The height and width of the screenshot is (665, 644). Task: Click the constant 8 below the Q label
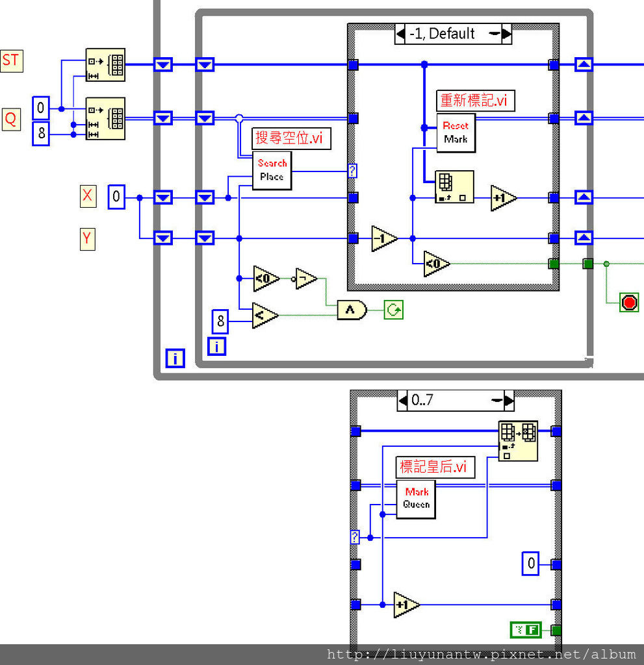[x=41, y=134]
